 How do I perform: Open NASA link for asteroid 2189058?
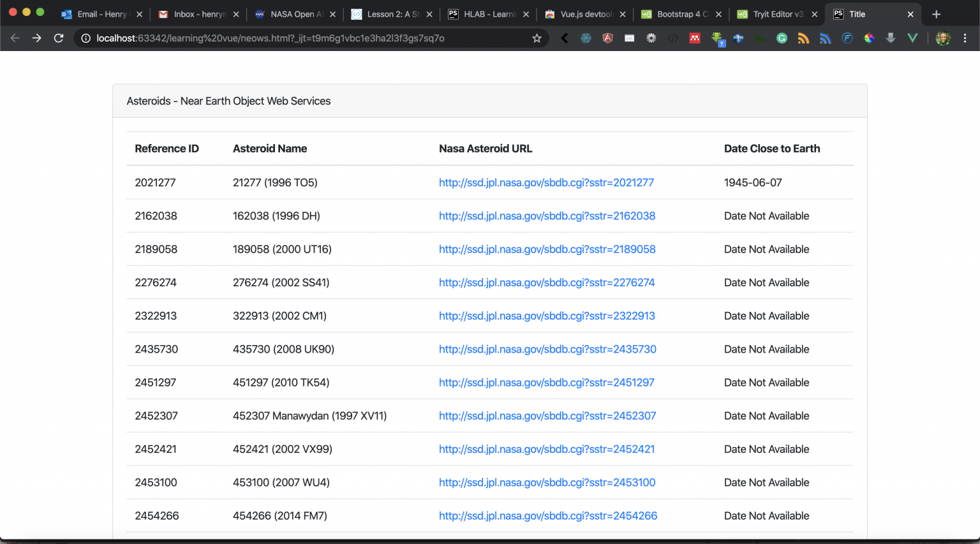click(x=547, y=249)
